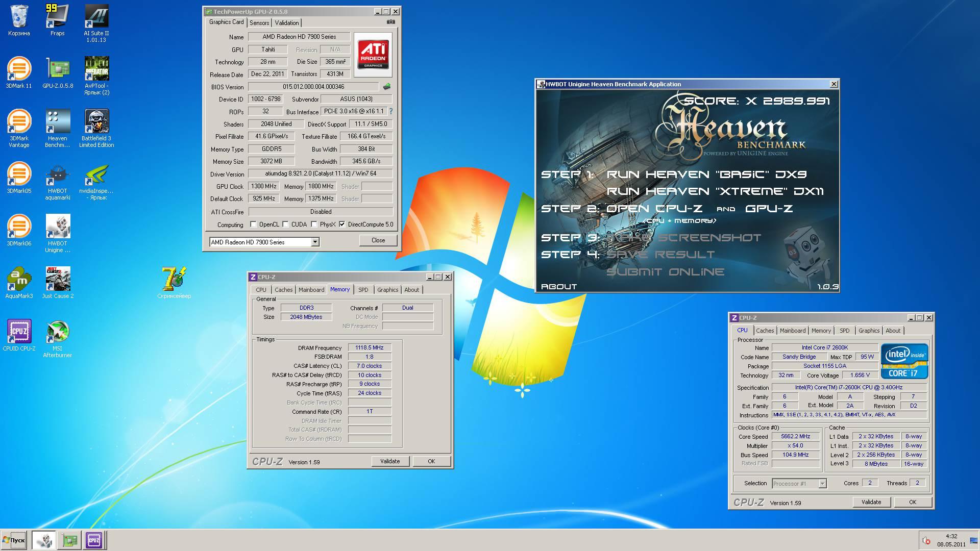Toggle the CUDA checkbox in GPU-Z
The height and width of the screenshot is (551, 980).
point(285,224)
